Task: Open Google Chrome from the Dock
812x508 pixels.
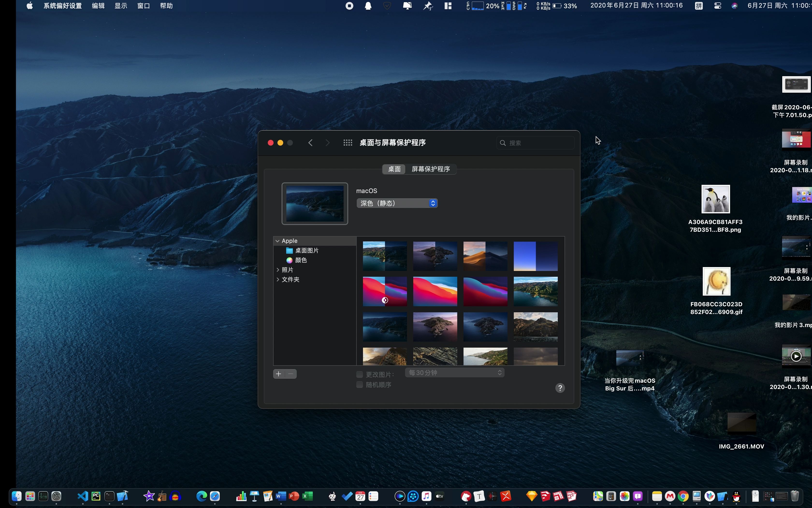Action: 683,496
